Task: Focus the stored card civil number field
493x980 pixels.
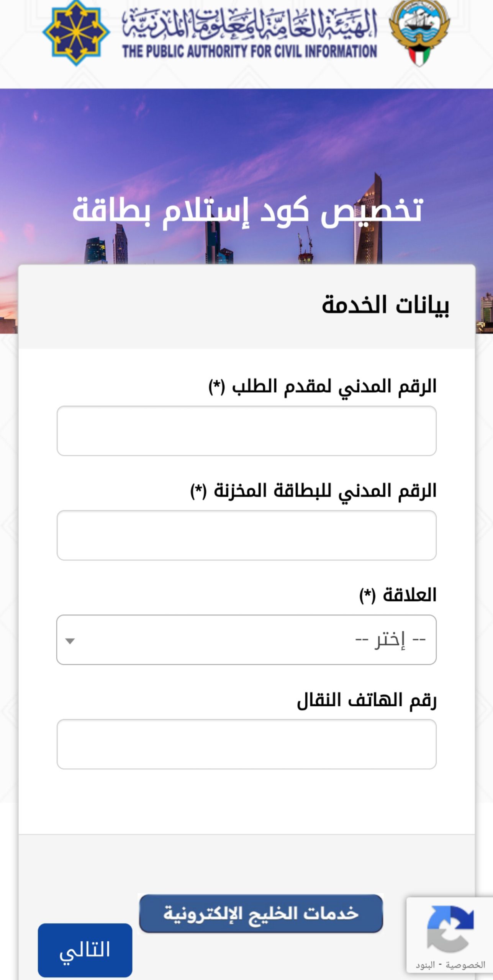Action: pyautogui.click(x=246, y=535)
